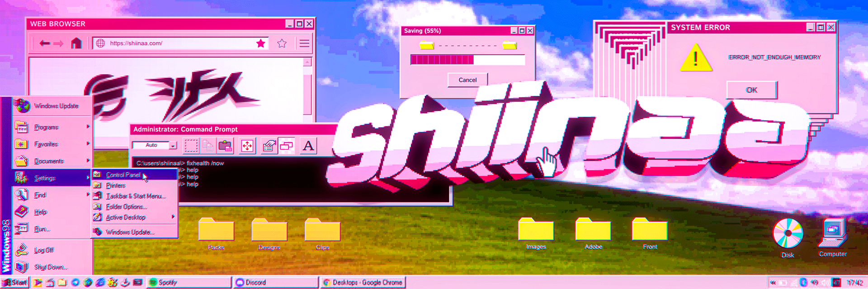Click the play-arrow quick launch icon
This screenshot has height=289, width=868.
38,282
